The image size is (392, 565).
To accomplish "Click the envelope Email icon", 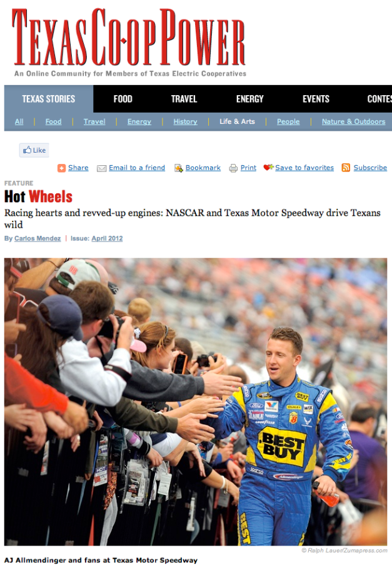I will click(x=102, y=168).
